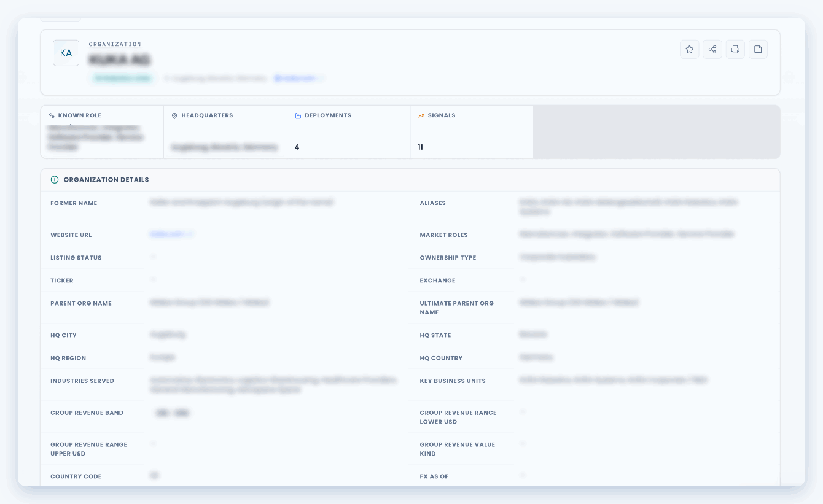Click the Former Name field label
The height and width of the screenshot is (504, 823).
pos(74,203)
